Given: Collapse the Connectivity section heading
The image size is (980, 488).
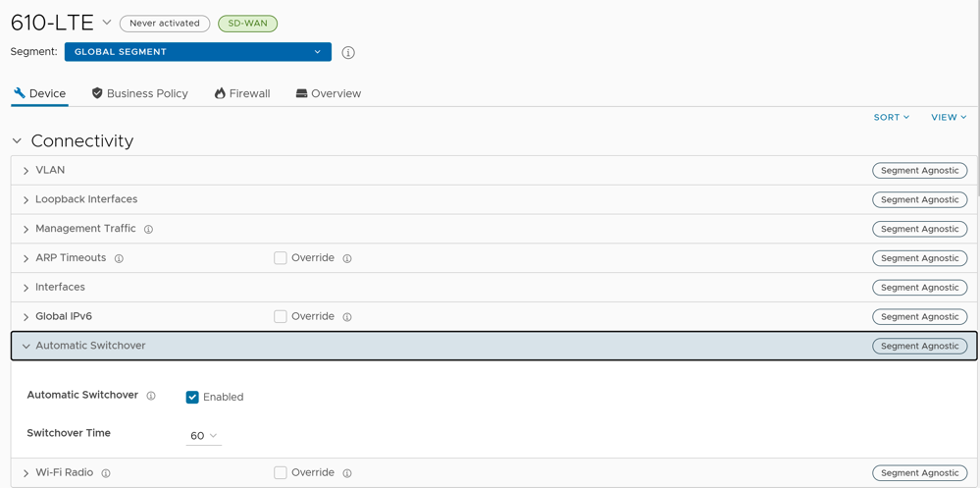Looking at the screenshot, I should (17, 140).
